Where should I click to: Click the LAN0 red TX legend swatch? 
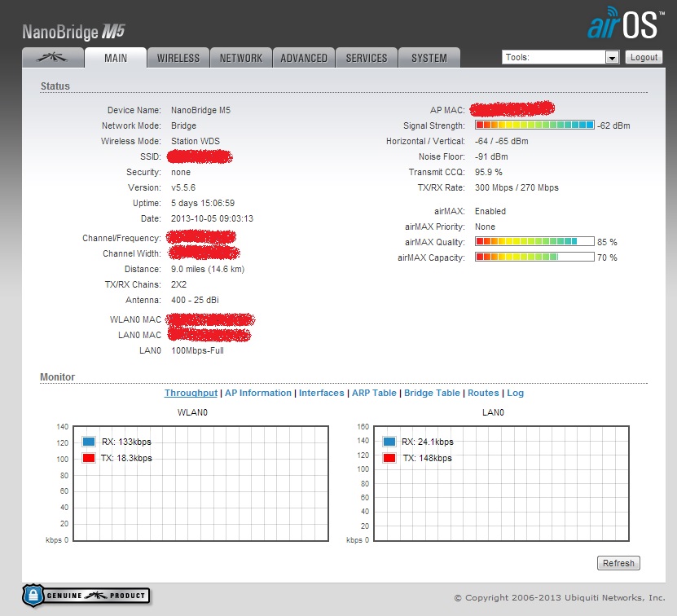[389, 458]
